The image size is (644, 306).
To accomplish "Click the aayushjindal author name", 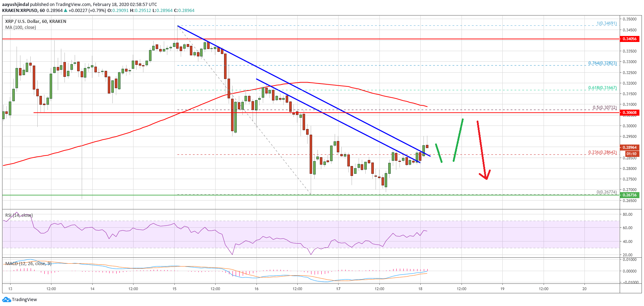I will (x=16, y=5).
